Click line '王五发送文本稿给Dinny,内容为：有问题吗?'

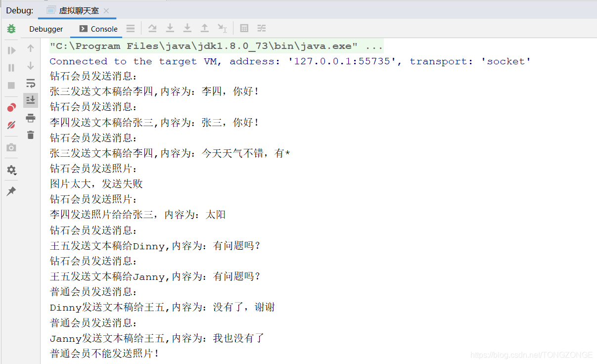[x=155, y=246]
